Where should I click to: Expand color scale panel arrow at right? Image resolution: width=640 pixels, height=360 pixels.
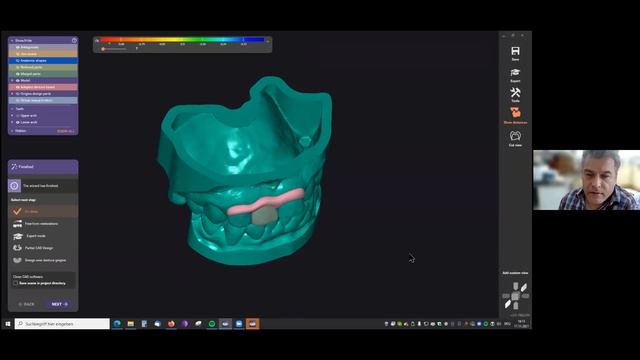tap(268, 41)
